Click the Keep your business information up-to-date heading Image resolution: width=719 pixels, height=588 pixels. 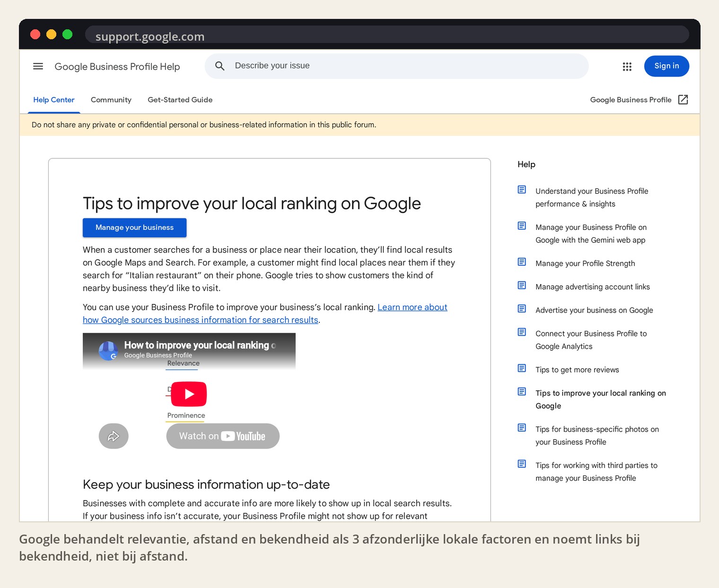206,484
